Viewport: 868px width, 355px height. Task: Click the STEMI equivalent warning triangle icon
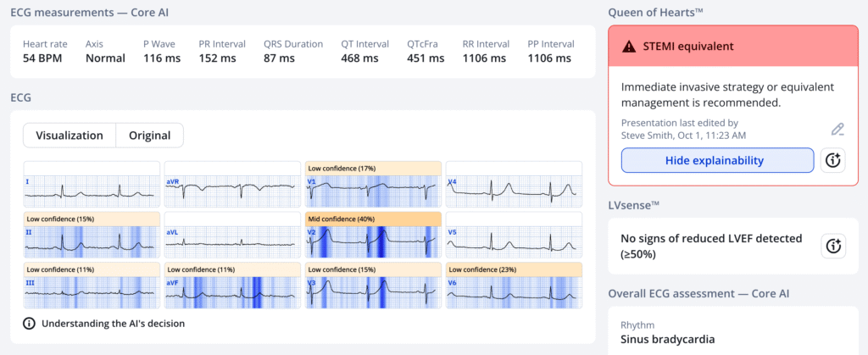coord(630,47)
